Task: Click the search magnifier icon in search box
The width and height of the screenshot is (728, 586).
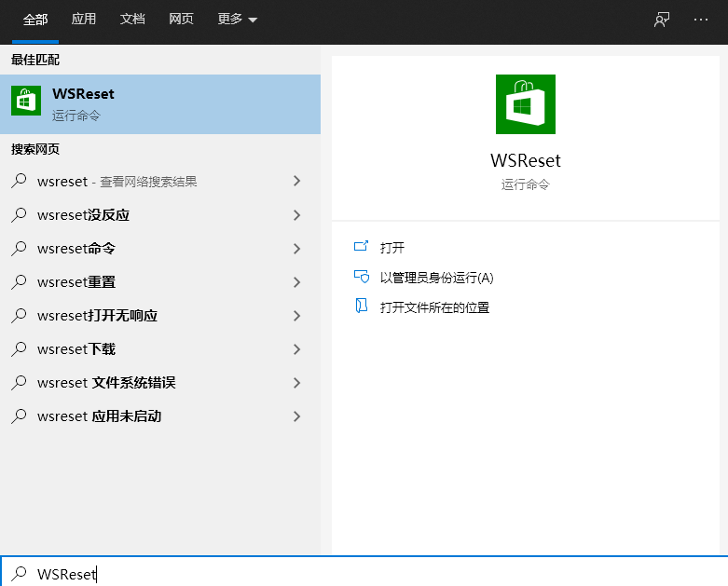Action: coord(19,574)
